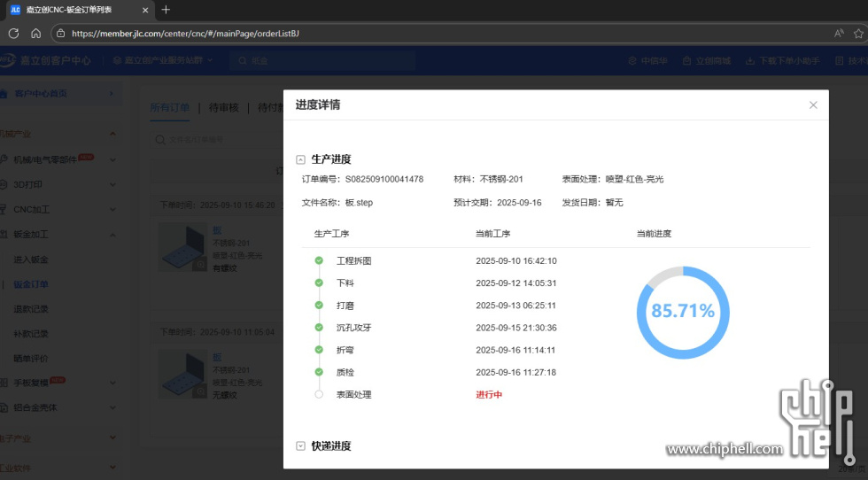Open 板 link in 无螺纹 order
868x480 pixels.
pyautogui.click(x=217, y=357)
